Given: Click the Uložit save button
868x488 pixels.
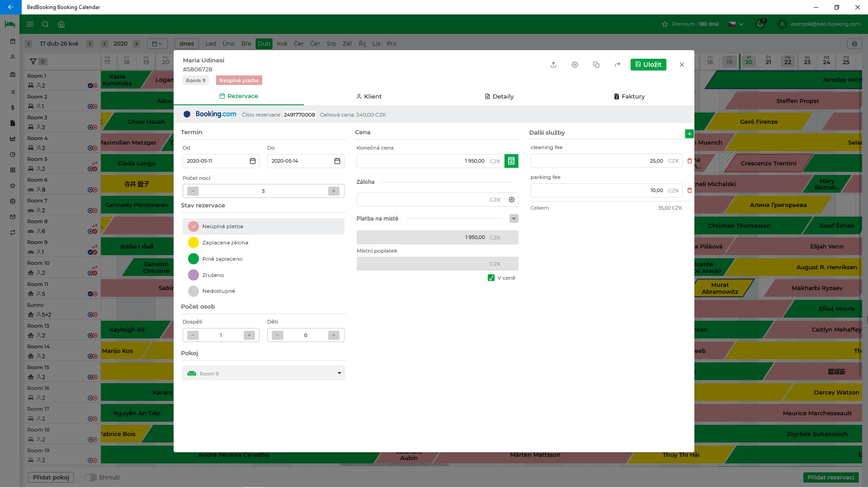Looking at the screenshot, I should coord(648,65).
